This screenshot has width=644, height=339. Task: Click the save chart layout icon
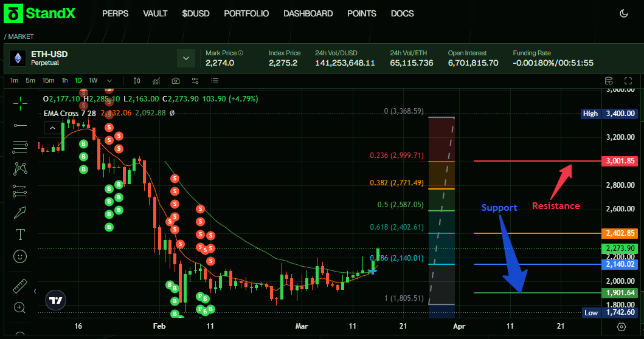coord(609,81)
